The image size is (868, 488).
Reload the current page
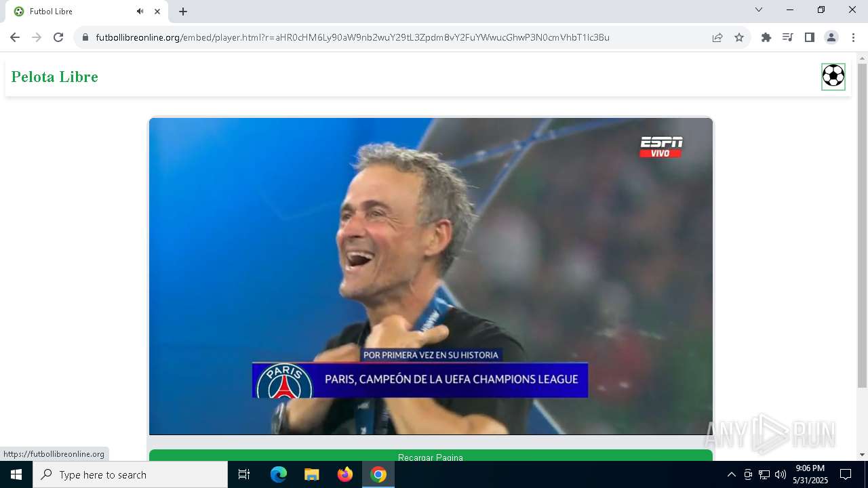pyautogui.click(x=58, y=37)
